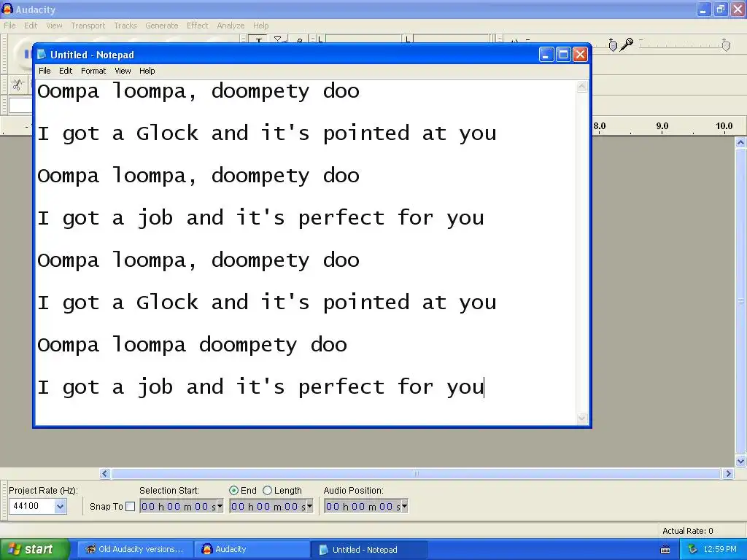Open the Audacity Analyze menu
This screenshot has width=747, height=560.
point(231,26)
